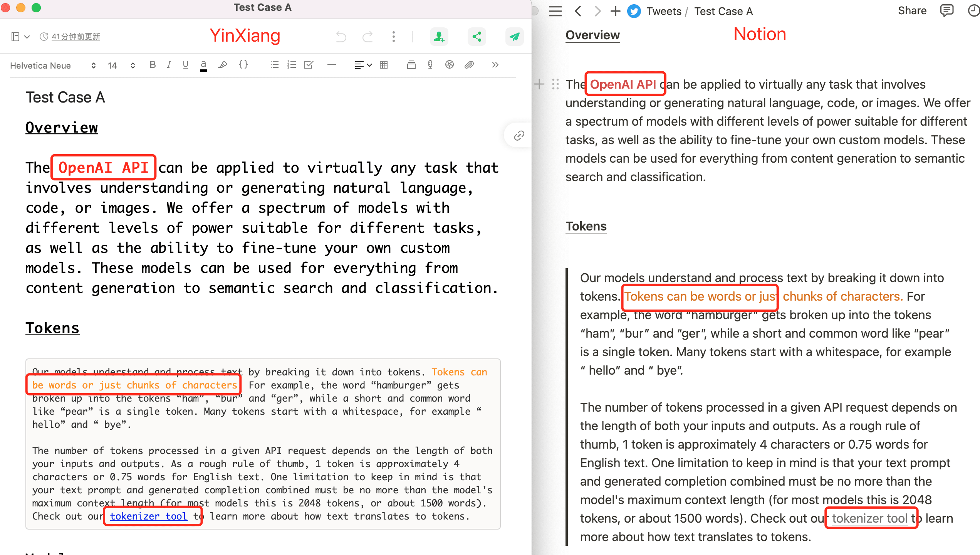Undo the last edit in YinXiang
Image resolution: width=980 pixels, height=555 pixels.
click(341, 37)
